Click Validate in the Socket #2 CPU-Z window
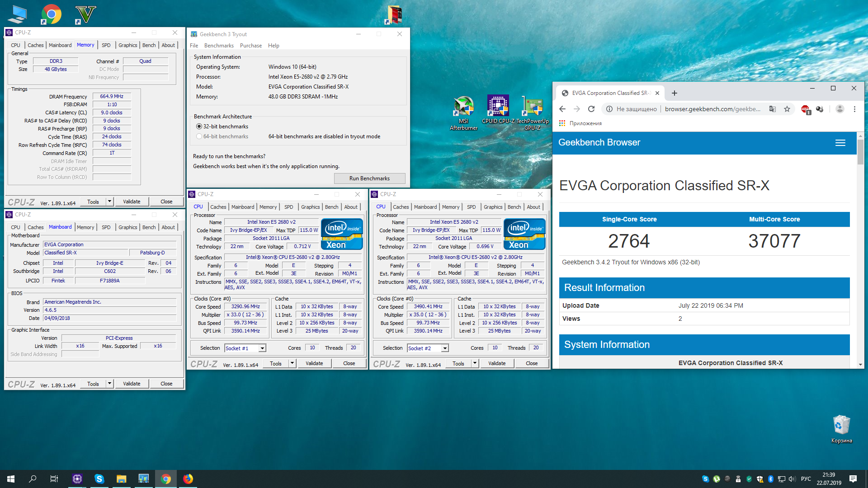The image size is (868, 488). click(497, 363)
